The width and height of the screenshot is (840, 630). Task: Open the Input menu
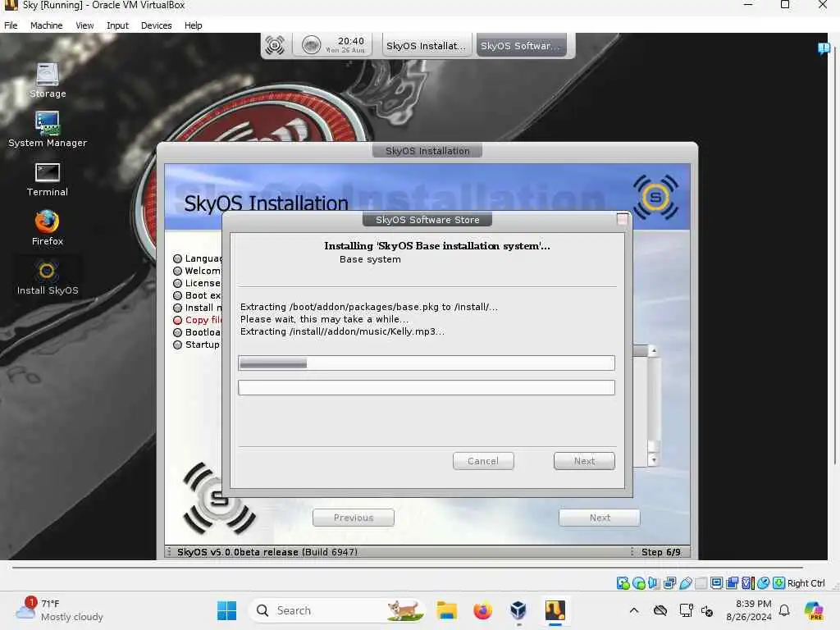point(117,25)
